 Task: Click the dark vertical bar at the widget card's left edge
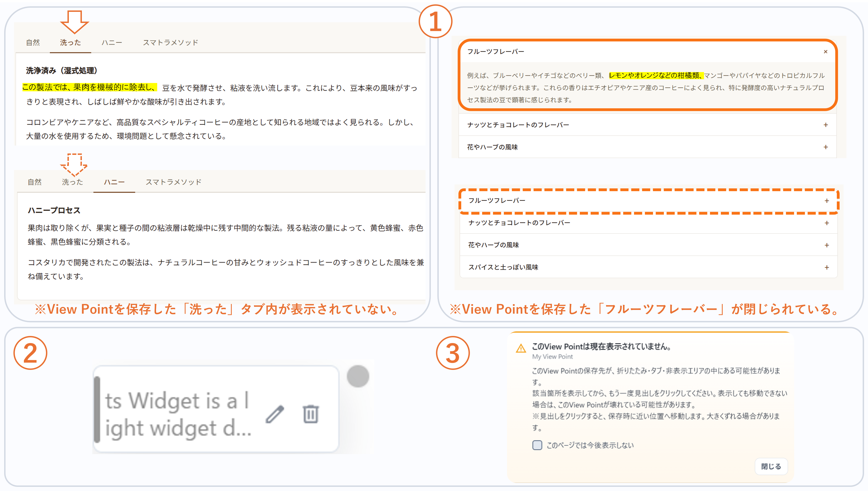coord(97,409)
